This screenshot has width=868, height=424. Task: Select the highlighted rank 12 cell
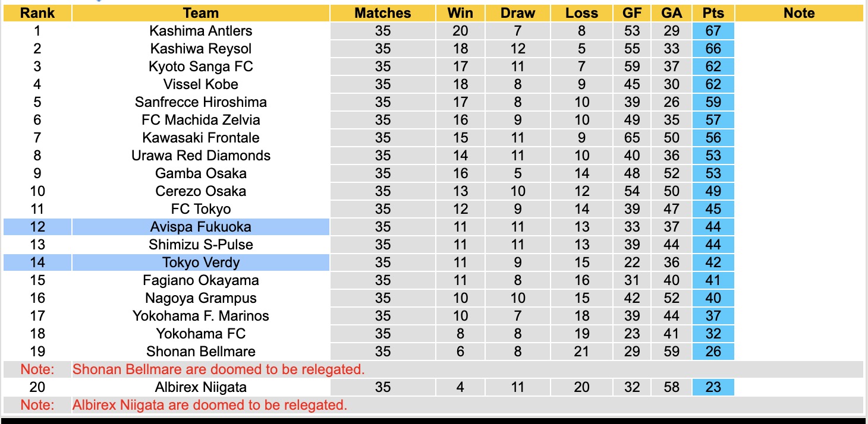click(x=37, y=227)
